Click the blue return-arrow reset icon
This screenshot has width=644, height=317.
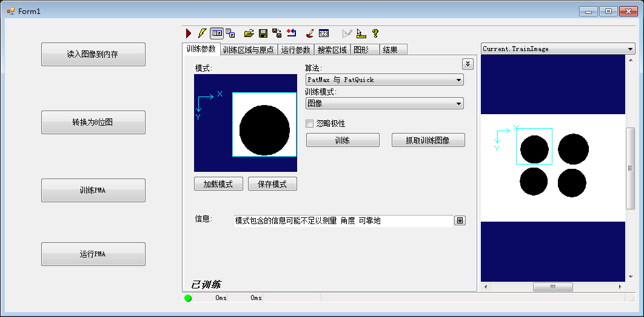tap(292, 33)
